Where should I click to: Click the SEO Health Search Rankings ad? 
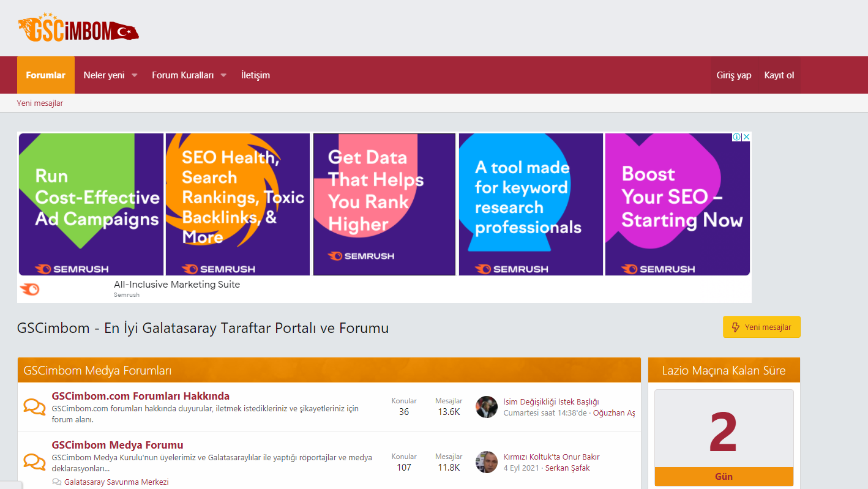[x=238, y=204]
